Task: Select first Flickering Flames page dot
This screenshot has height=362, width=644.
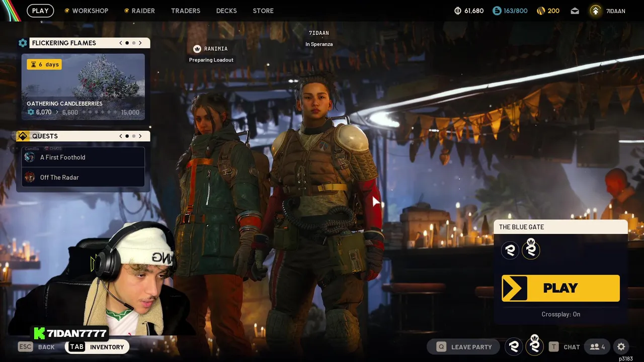Action: (127, 43)
